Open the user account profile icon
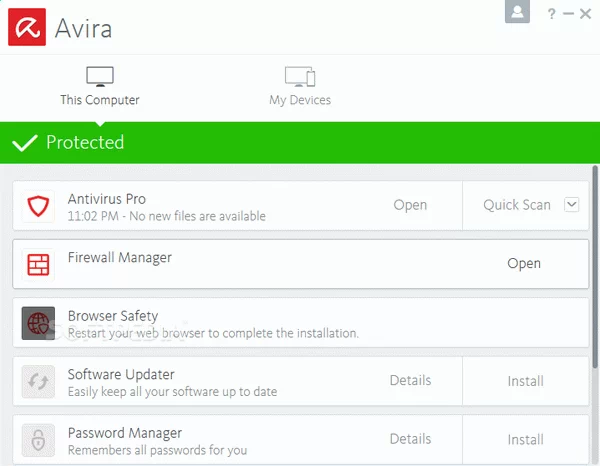Screen dimensions: 600x466 click(x=517, y=12)
